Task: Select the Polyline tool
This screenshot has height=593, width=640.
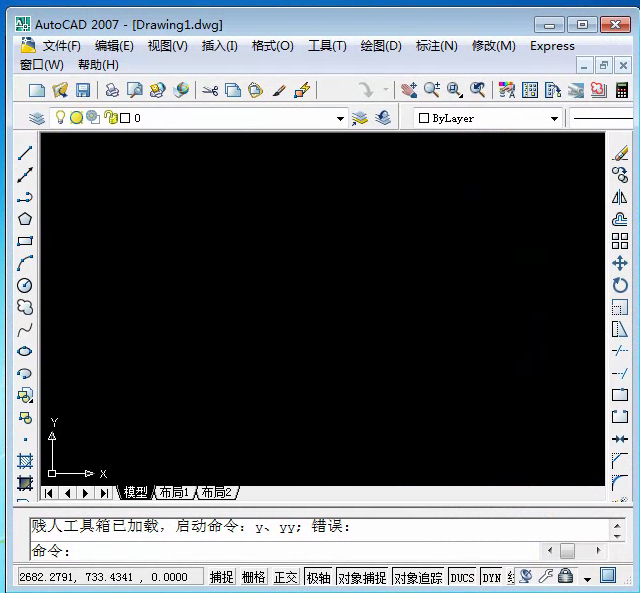Action: coord(25,197)
